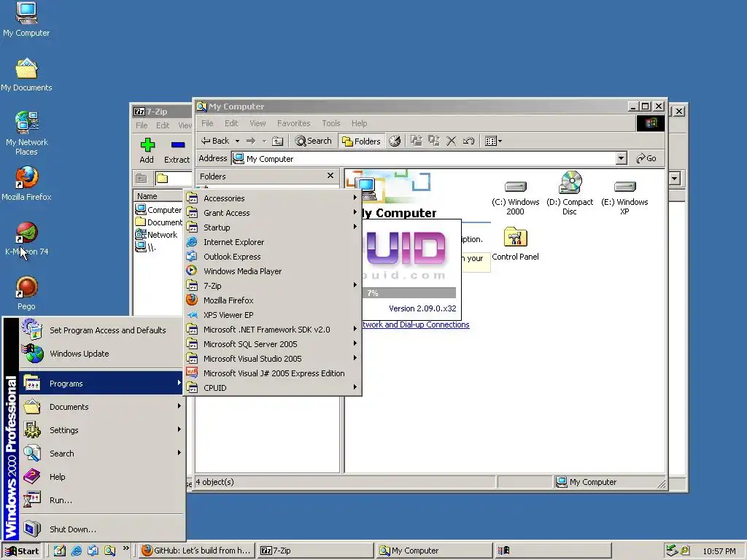This screenshot has height=560, width=747.
Task: Select the Network item in 7-Zip list
Action: (157, 235)
